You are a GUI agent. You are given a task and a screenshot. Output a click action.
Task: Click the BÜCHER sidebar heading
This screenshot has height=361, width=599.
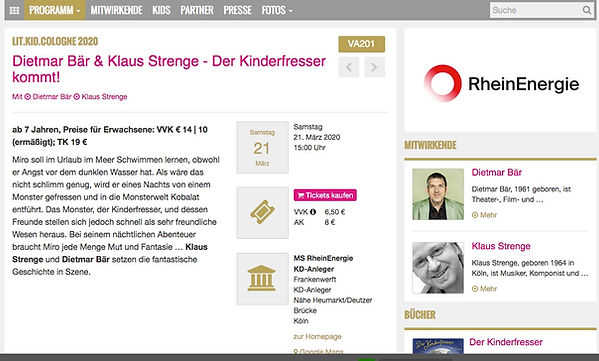tap(420, 315)
